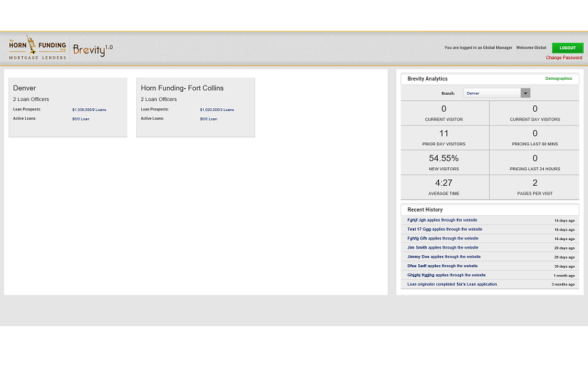The width and height of the screenshot is (588, 374).
Task: Click the 'Recent History' panel heading
Action: pos(425,209)
